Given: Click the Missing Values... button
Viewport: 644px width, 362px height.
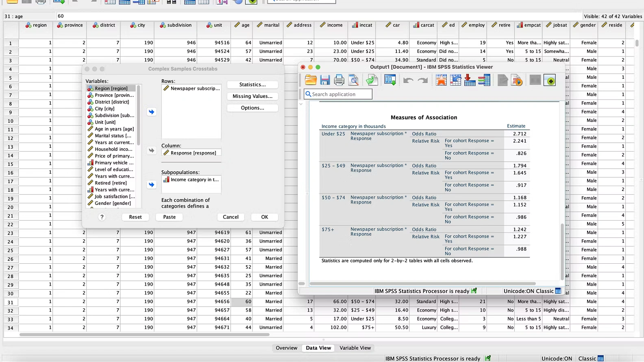Looking at the screenshot, I should (x=252, y=96).
